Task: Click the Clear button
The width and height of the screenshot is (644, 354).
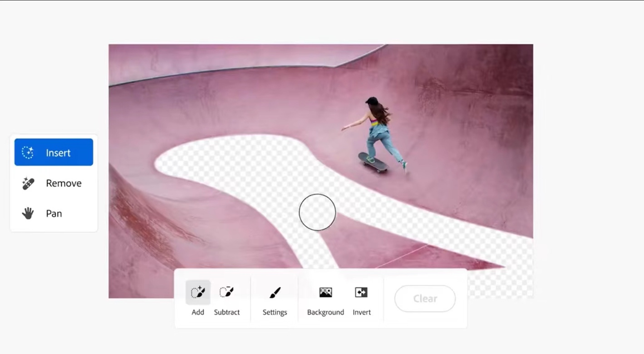Action: point(425,299)
